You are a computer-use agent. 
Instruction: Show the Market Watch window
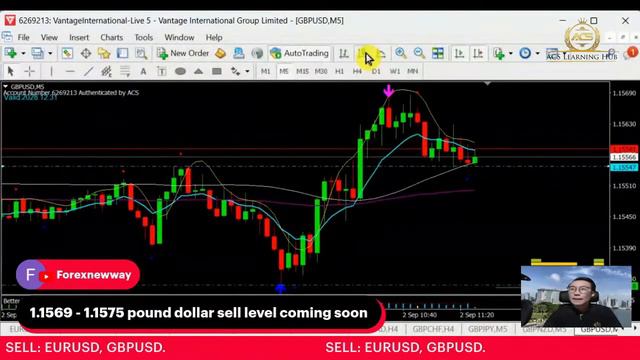click(x=67, y=53)
